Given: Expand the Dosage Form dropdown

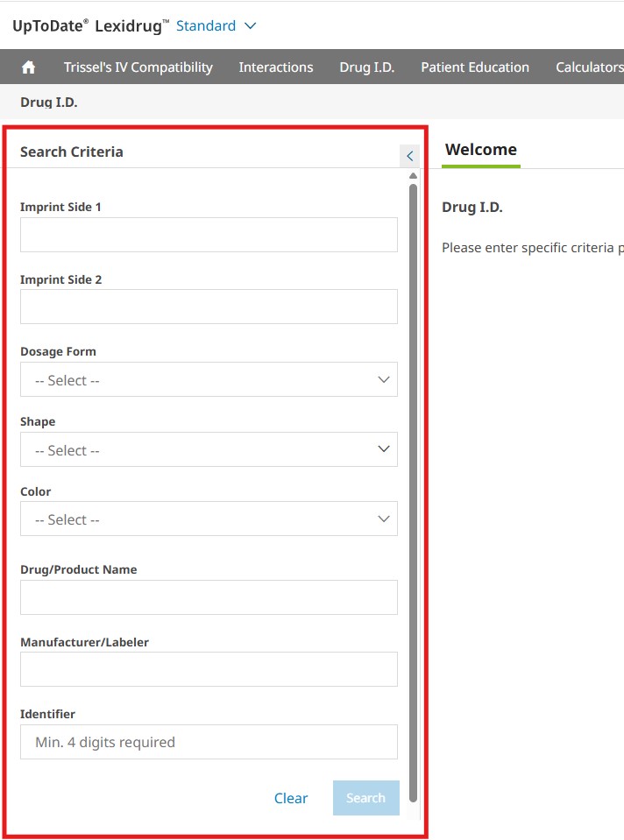Looking at the screenshot, I should pos(209,380).
